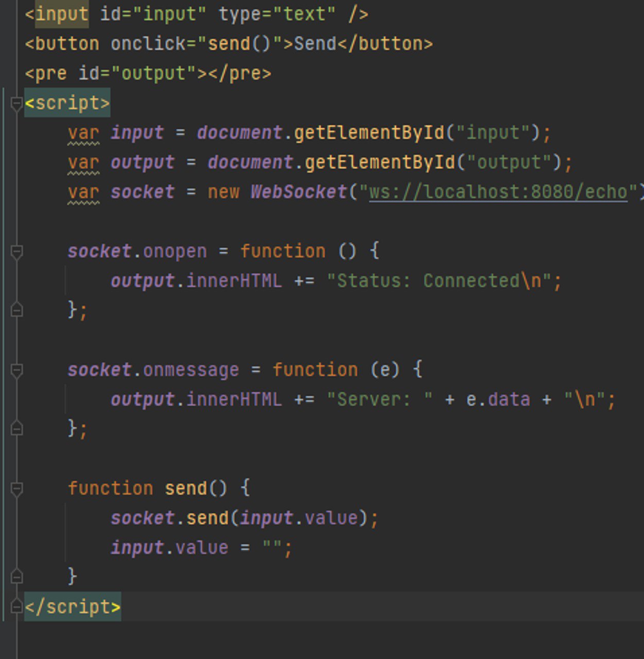Click the id="output" attribute of pre tag
This screenshot has width=644, height=659.
[137, 74]
